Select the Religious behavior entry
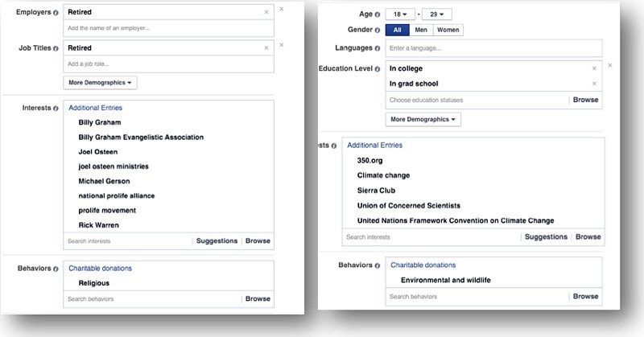Screen dimensions: 644x337 pos(94,283)
